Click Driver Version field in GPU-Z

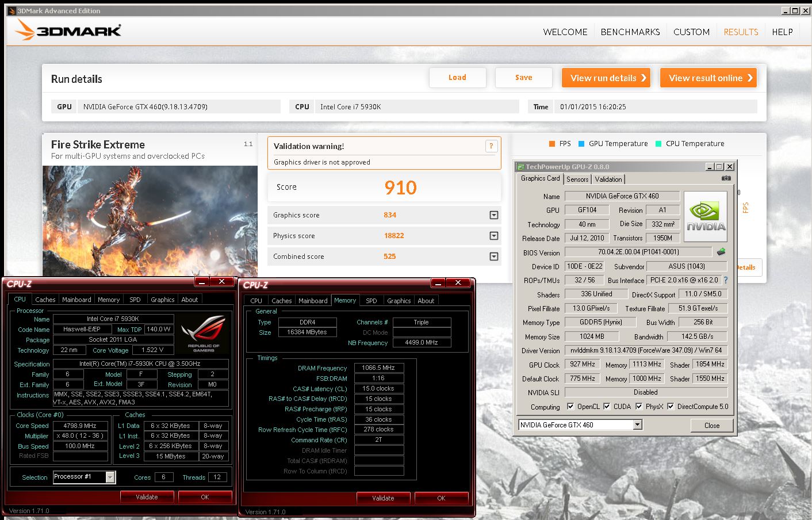point(646,350)
